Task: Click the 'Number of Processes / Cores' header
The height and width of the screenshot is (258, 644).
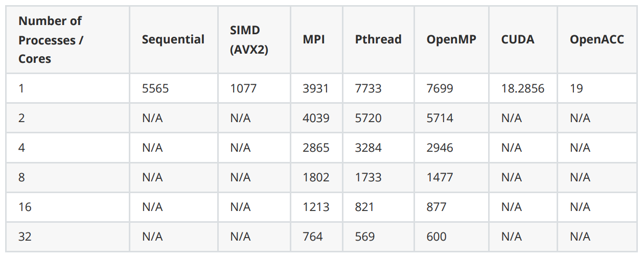Action: click(50, 40)
